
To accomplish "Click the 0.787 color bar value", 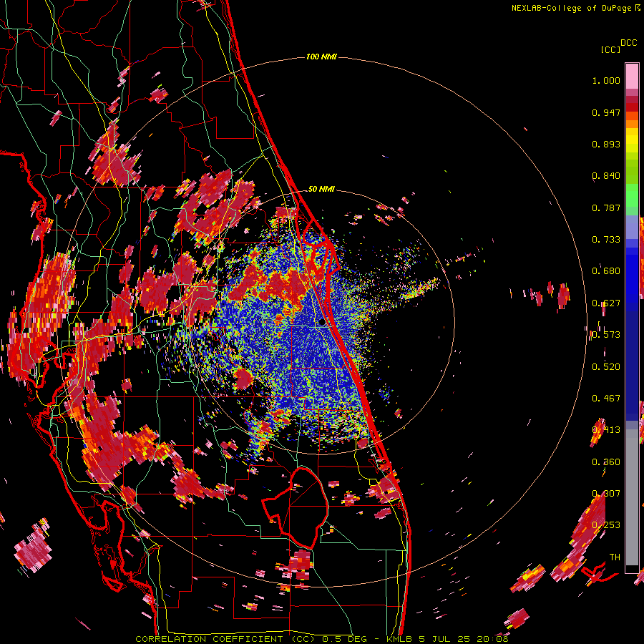I will pyautogui.click(x=606, y=208).
